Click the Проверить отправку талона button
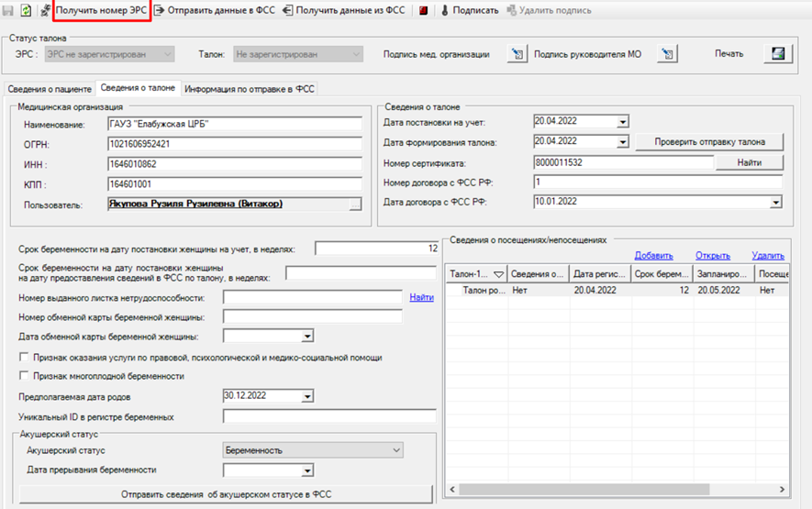Image resolution: width=812 pixels, height=509 pixels. click(709, 142)
